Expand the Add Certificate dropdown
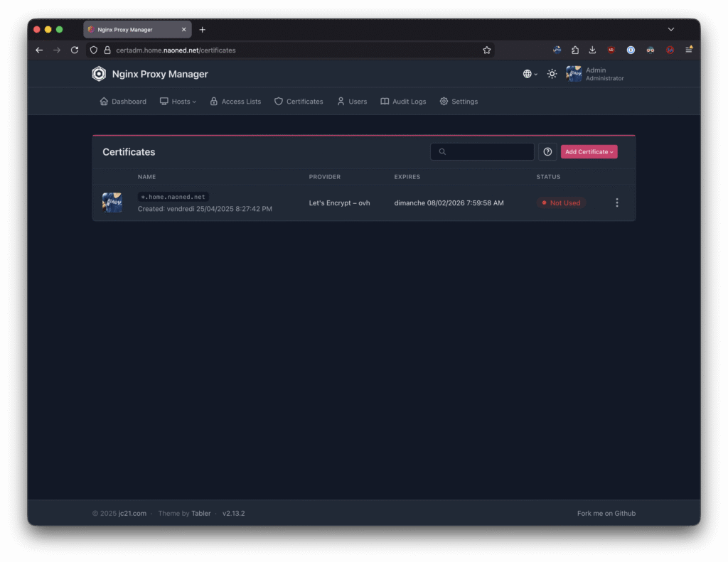The height and width of the screenshot is (562, 728). pos(589,152)
